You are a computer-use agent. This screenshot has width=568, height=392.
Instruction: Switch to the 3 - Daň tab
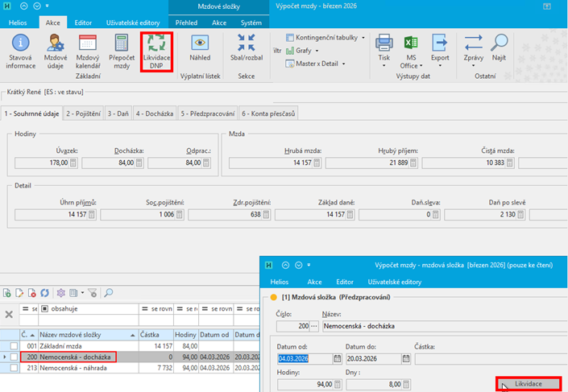click(x=118, y=114)
